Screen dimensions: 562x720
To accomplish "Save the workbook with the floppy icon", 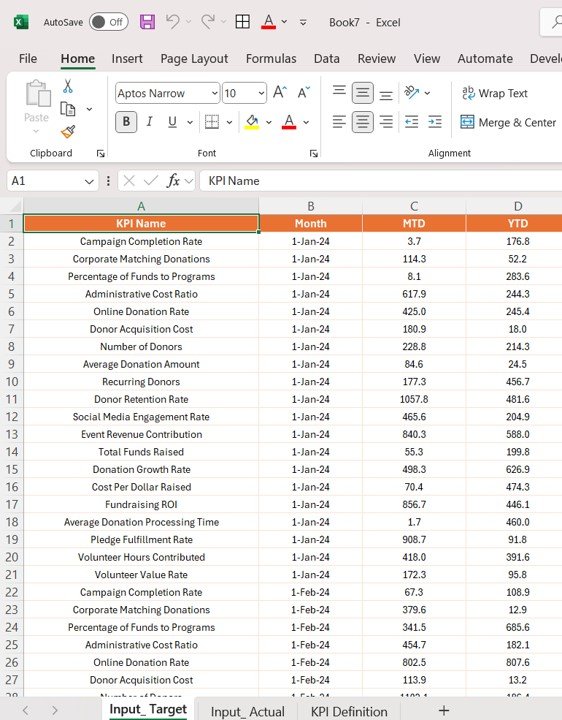I will (x=147, y=22).
